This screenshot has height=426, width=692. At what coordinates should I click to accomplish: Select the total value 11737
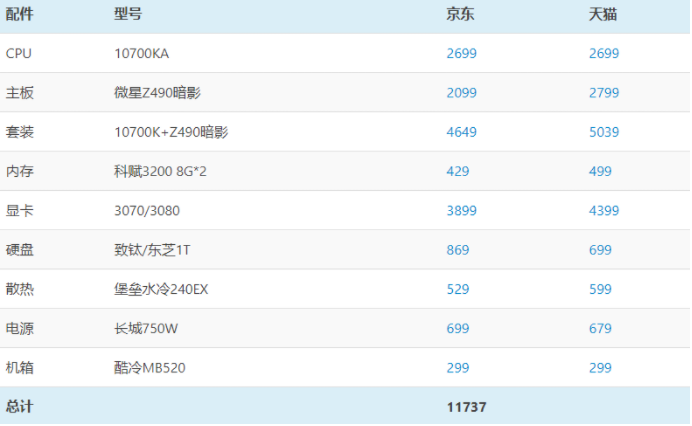466,407
